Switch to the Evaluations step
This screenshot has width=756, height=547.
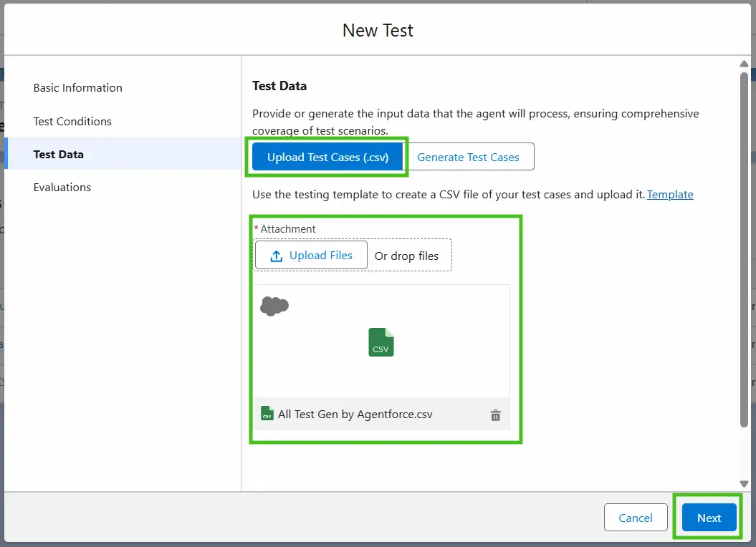[62, 188]
